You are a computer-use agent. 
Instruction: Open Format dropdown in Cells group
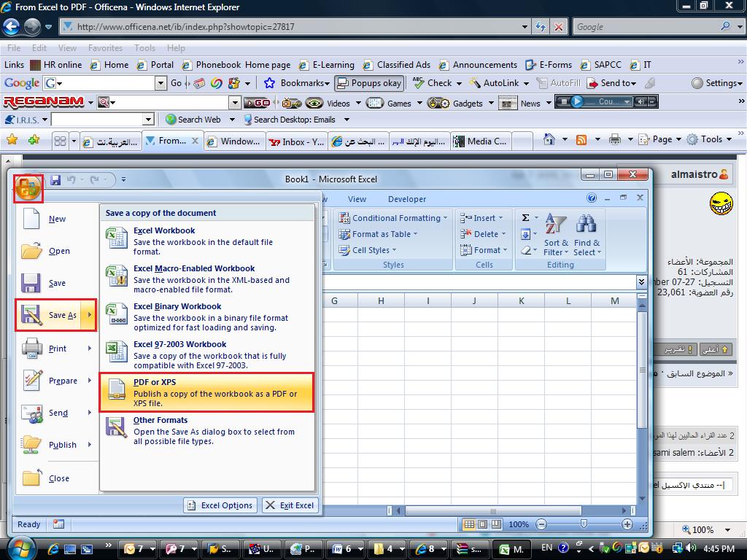click(x=484, y=250)
